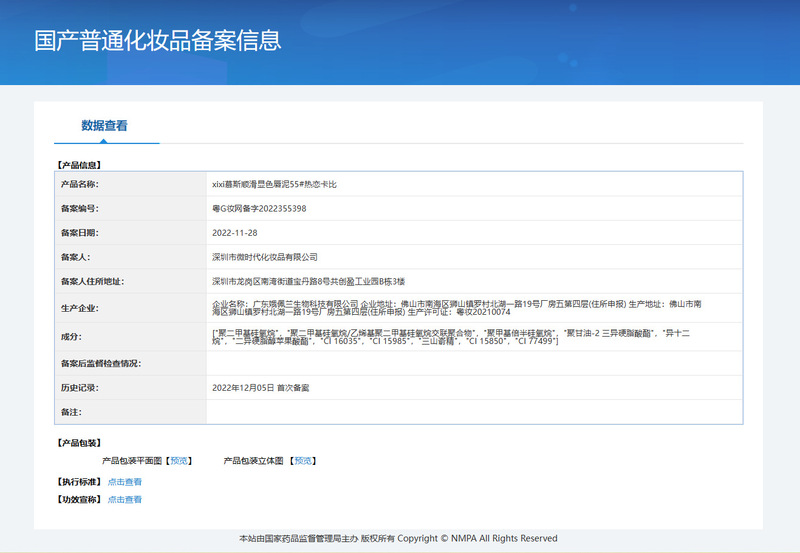The width and height of the screenshot is (800, 553).
Task: Open 点击查看 link next to 执行标准
Action: [125, 482]
